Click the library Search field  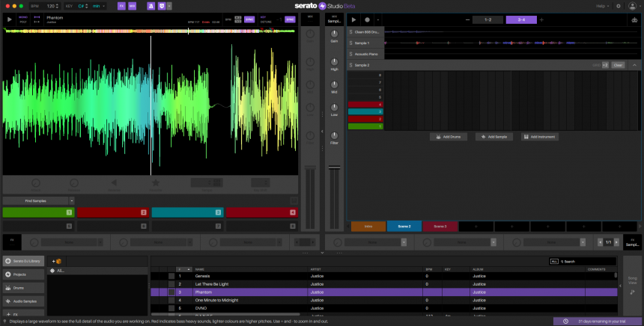click(x=588, y=262)
